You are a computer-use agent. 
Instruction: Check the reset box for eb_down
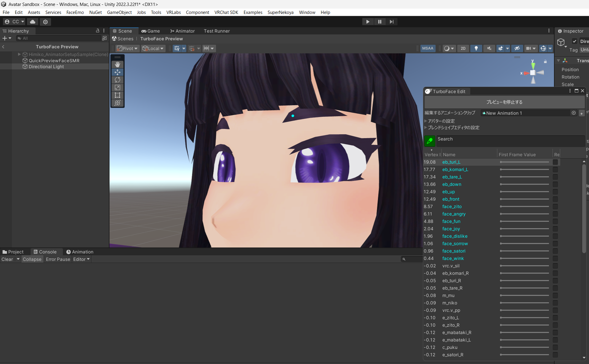[555, 184]
